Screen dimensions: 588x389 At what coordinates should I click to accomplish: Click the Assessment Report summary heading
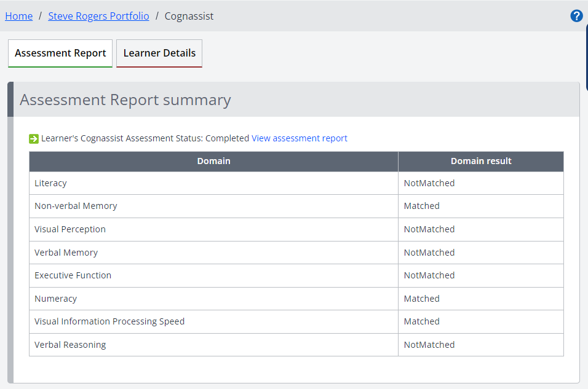[x=125, y=100]
